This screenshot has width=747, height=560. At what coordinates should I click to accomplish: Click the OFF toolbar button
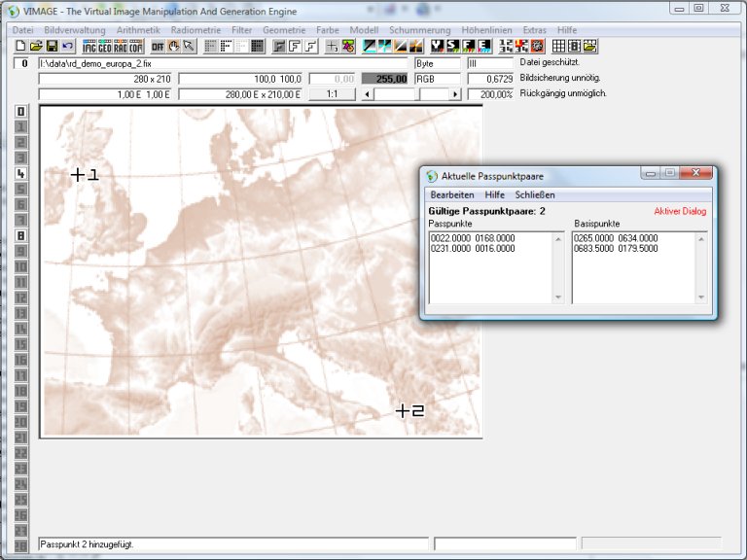(158, 46)
